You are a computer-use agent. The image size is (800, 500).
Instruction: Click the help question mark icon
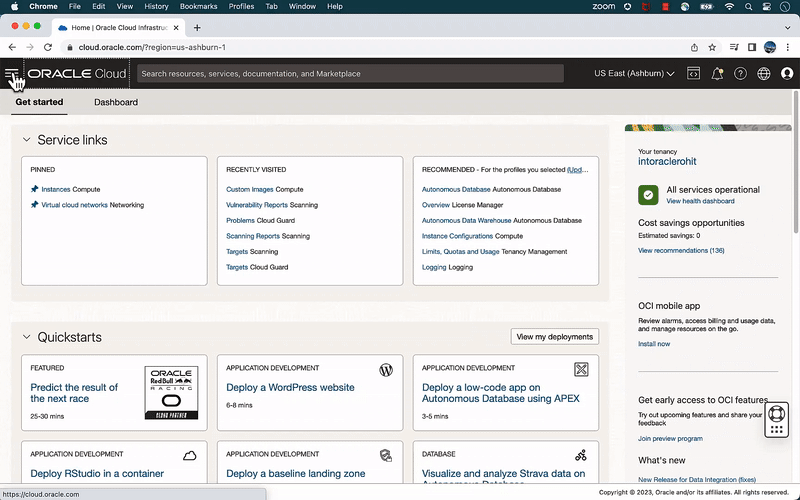pos(740,73)
